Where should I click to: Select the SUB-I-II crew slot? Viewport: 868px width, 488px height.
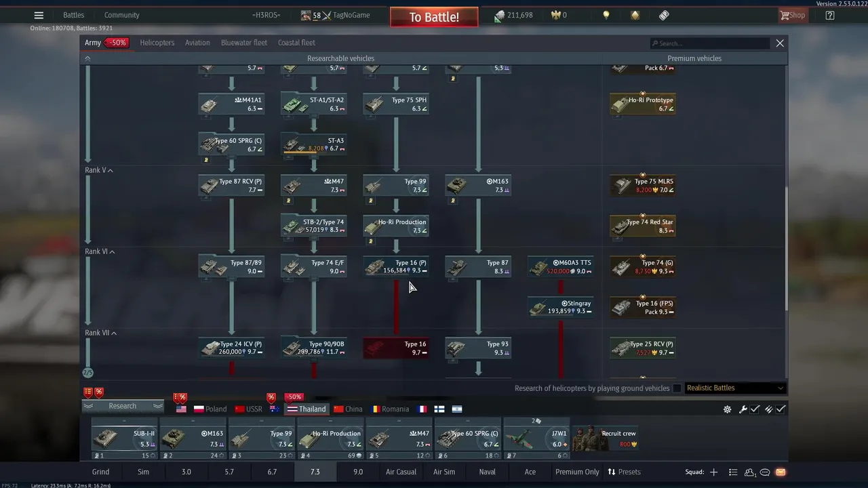pos(124,439)
